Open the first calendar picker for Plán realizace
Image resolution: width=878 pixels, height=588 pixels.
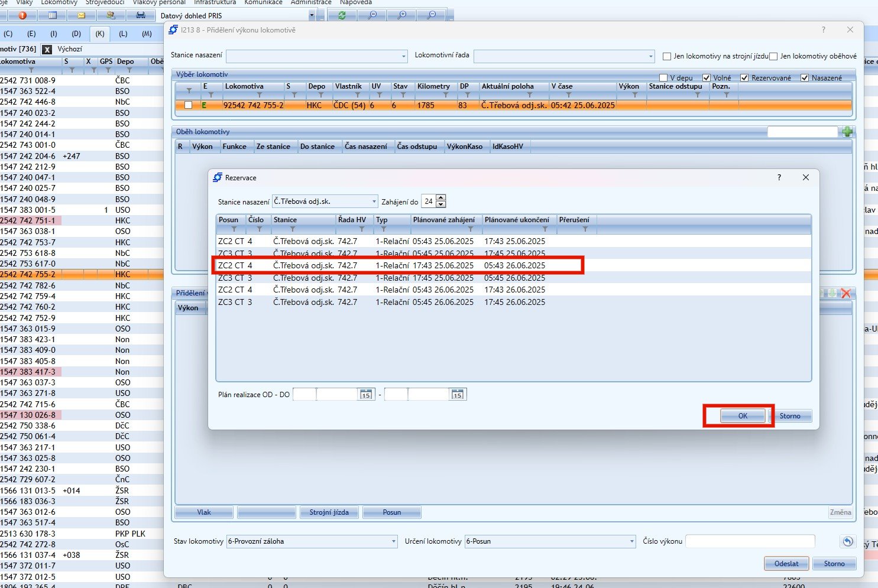click(366, 395)
